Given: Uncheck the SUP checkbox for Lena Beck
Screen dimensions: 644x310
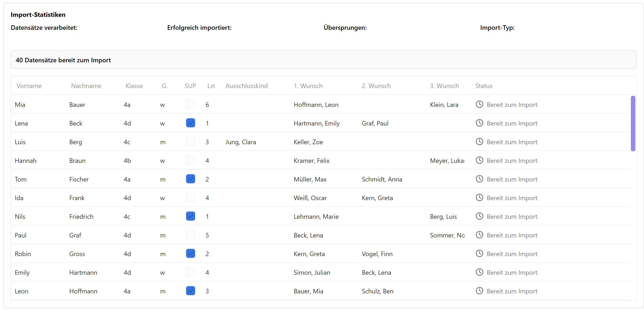Looking at the screenshot, I should point(190,123).
